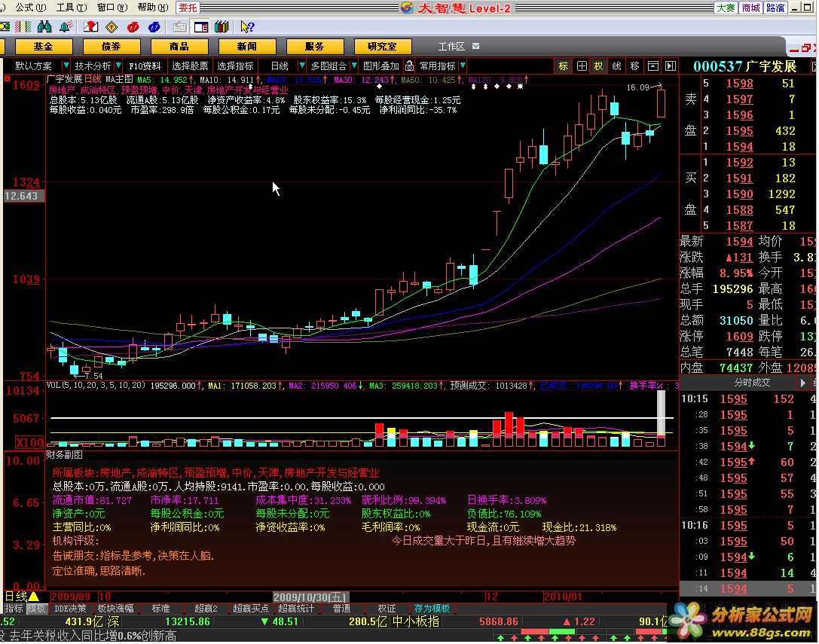This screenshot has height=644, width=819.
Task: Open the 工作区 workspace dropdown
Action: [476, 46]
